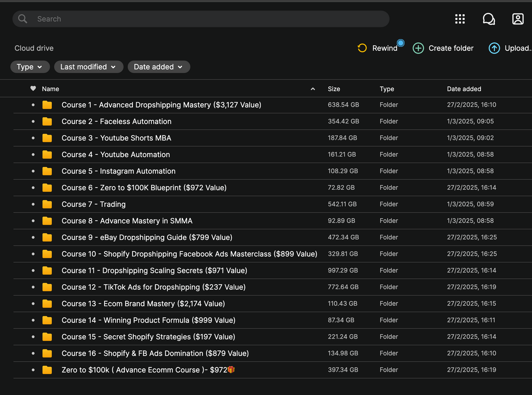This screenshot has width=532, height=395.
Task: Expand the Last modified filter dropdown
Action: [x=88, y=67]
